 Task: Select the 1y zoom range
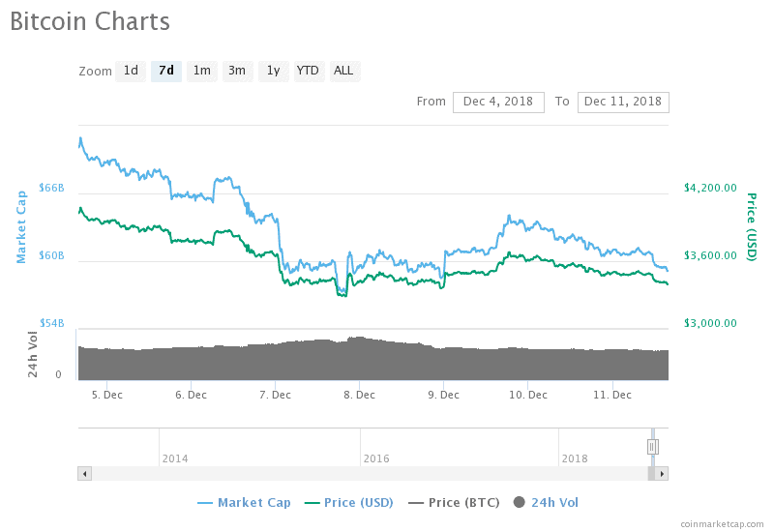click(274, 71)
